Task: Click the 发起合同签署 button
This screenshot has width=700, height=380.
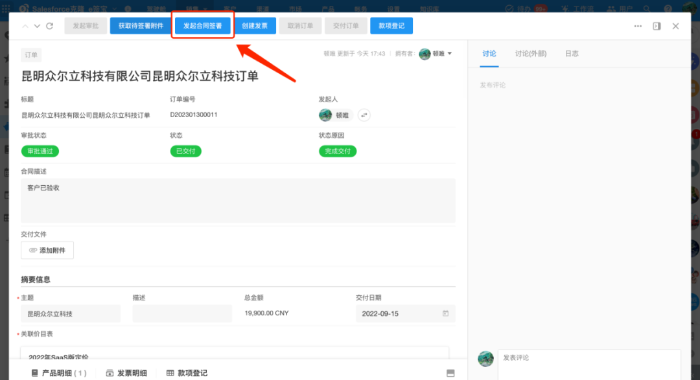Action: tap(203, 26)
